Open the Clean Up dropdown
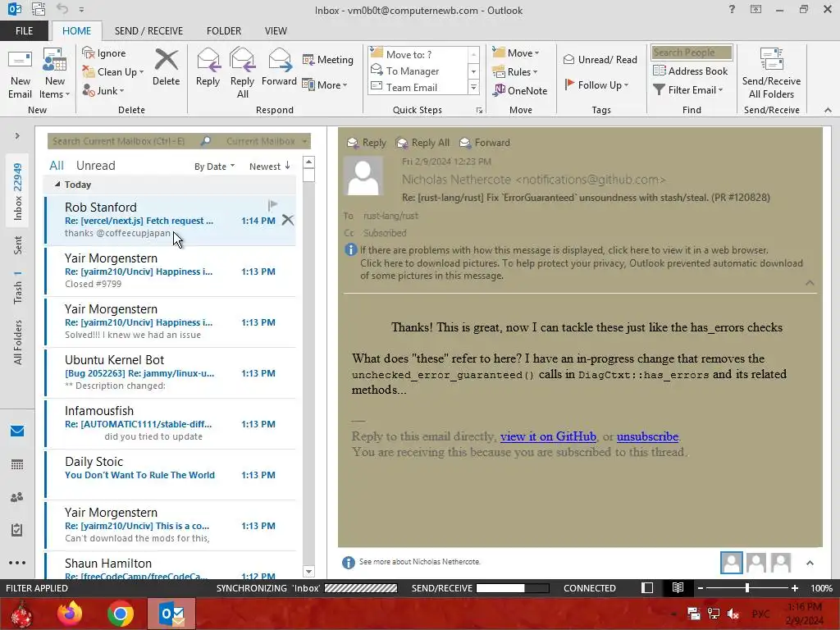Screen dimensions: 840x630 click(x=113, y=72)
